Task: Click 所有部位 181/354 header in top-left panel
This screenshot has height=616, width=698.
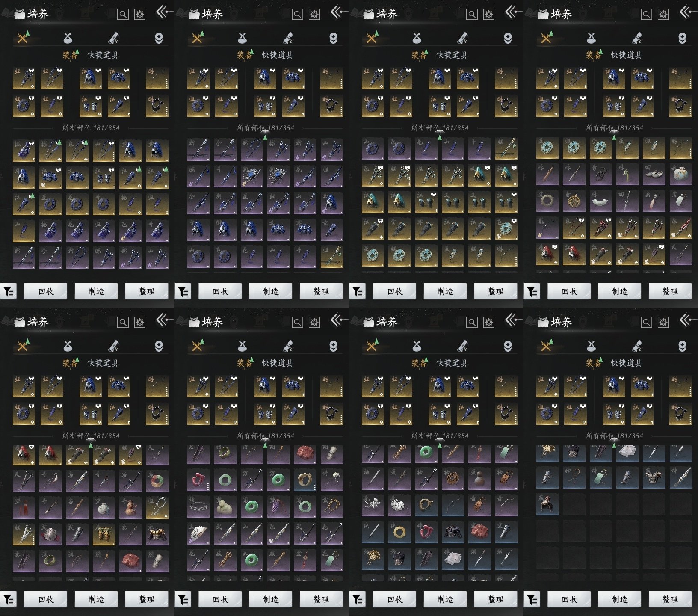Action: click(x=91, y=128)
